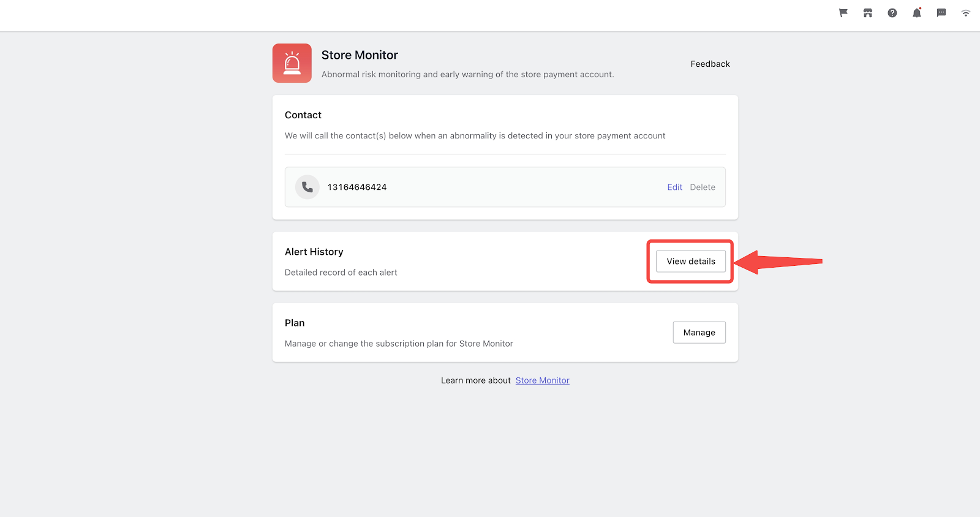
Task: Delete the contact number 13164646424
Action: (x=703, y=187)
